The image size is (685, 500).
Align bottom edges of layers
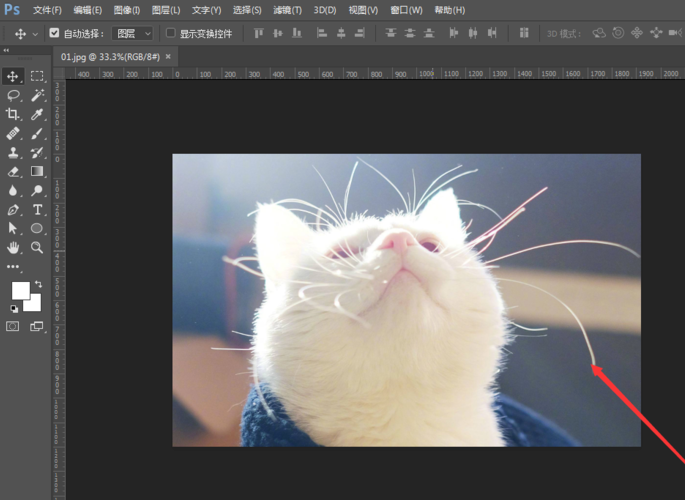click(x=297, y=33)
